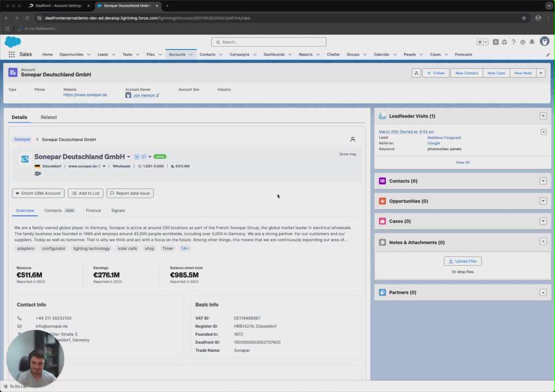
Task: Open the Signals tab
Action: tap(118, 211)
